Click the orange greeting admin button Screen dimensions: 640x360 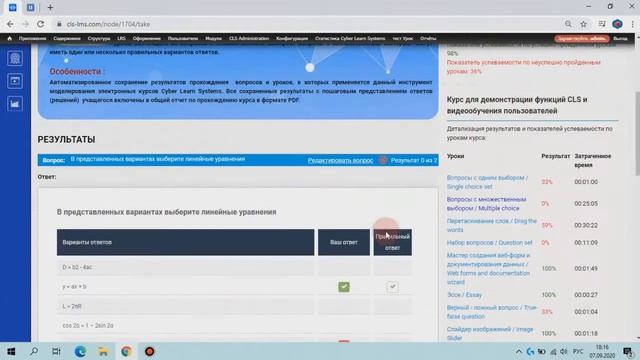coord(582,38)
